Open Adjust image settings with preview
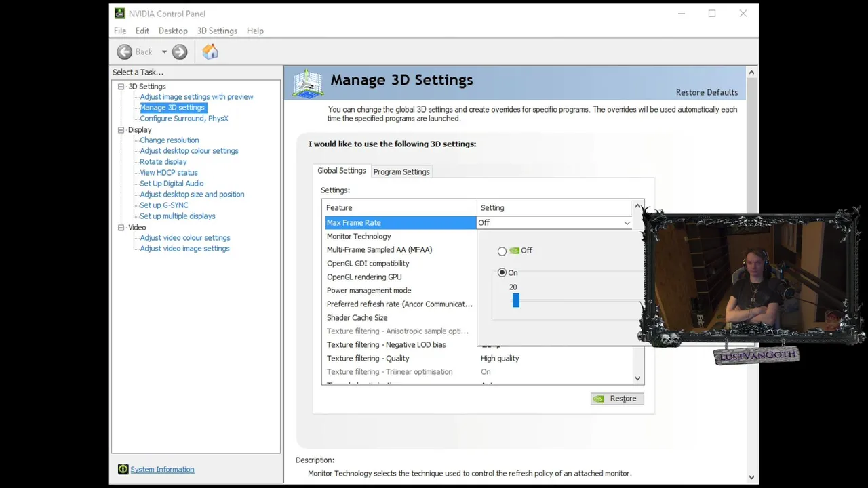 pyautogui.click(x=197, y=96)
